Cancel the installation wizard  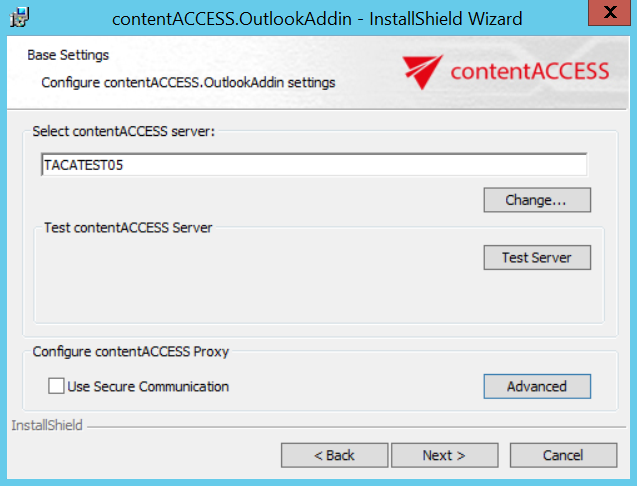[563, 456]
